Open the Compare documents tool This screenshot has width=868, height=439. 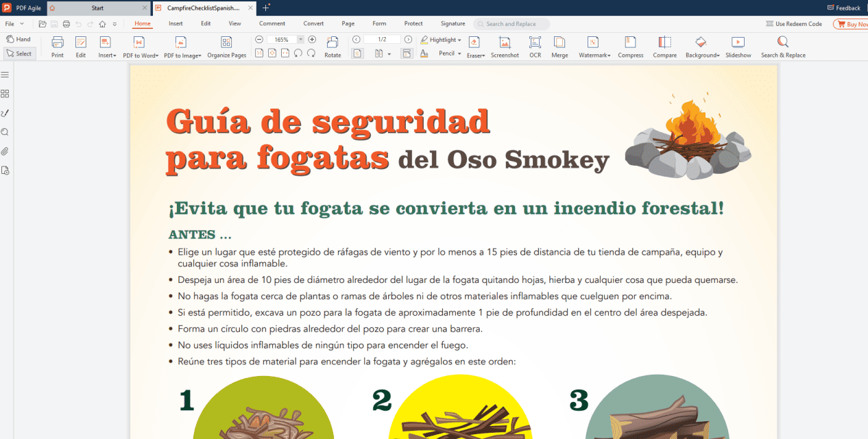664,45
